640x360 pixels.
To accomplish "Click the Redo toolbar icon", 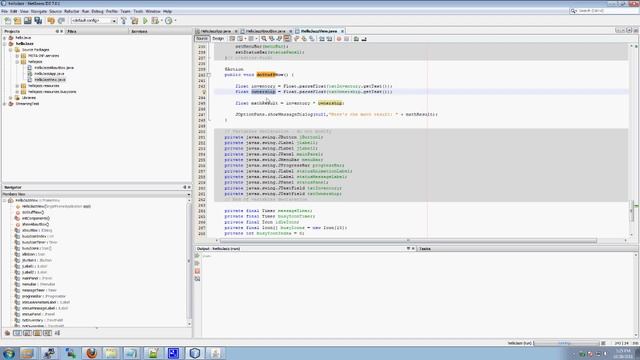I will point(61,20).
